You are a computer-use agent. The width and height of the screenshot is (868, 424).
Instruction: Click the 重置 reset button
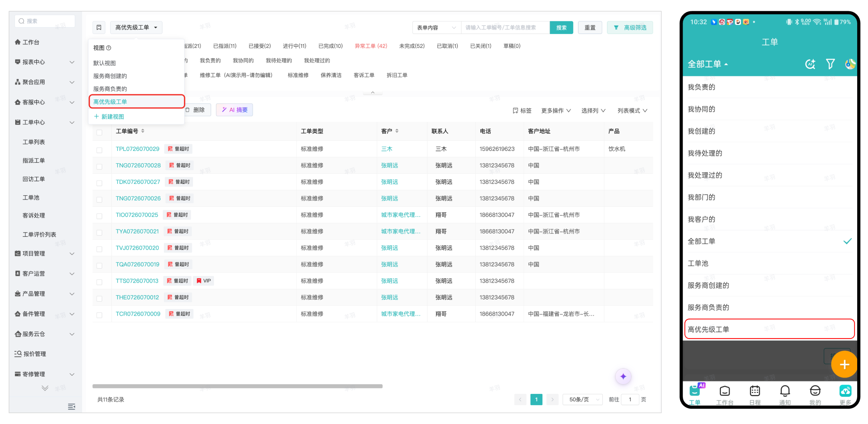[590, 28]
